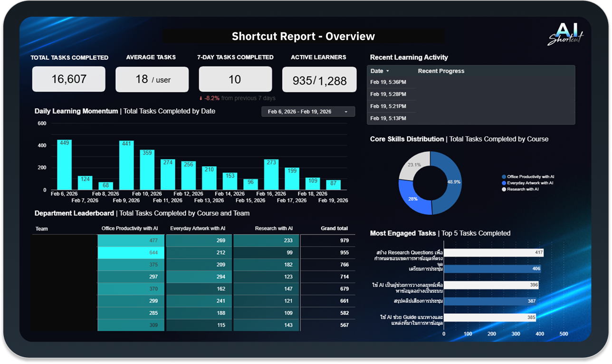This screenshot has height=364, width=612.
Task: Sort by Office Productivity with AI column header
Action: point(130,229)
